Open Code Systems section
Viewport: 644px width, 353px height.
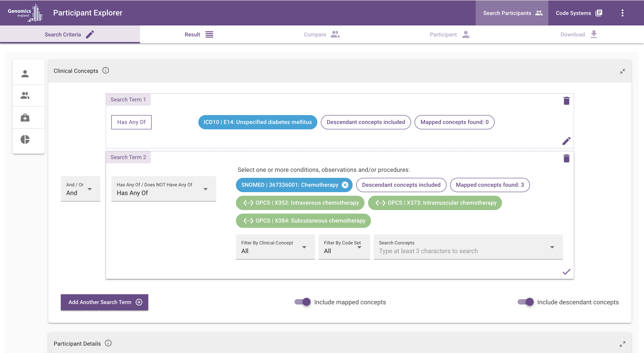pos(579,13)
